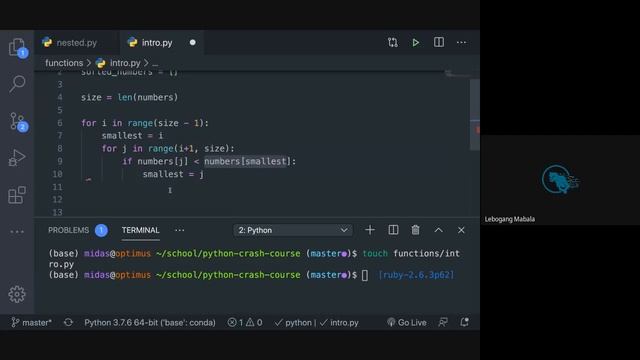
Task: Click highlighted 'numbers[smallest]' on line 9
Action: (x=245, y=161)
